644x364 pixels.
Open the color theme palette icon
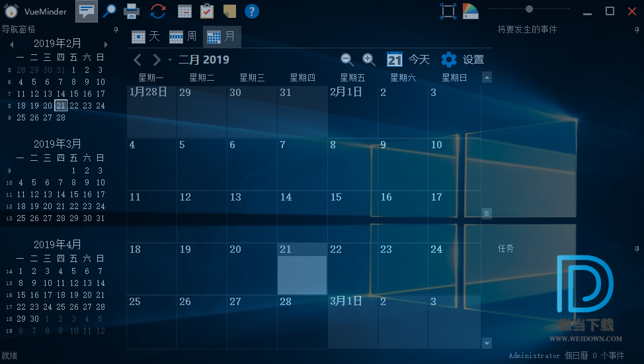pos(471,11)
